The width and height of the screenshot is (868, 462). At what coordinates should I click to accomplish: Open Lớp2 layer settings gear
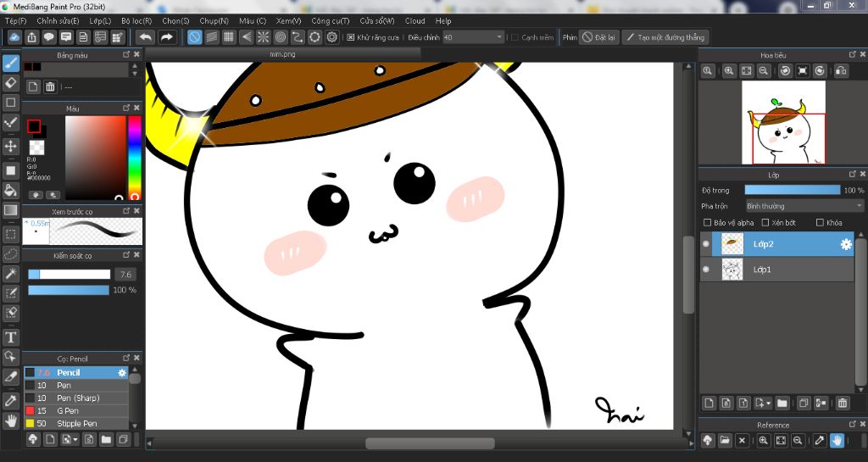pyautogui.click(x=845, y=244)
